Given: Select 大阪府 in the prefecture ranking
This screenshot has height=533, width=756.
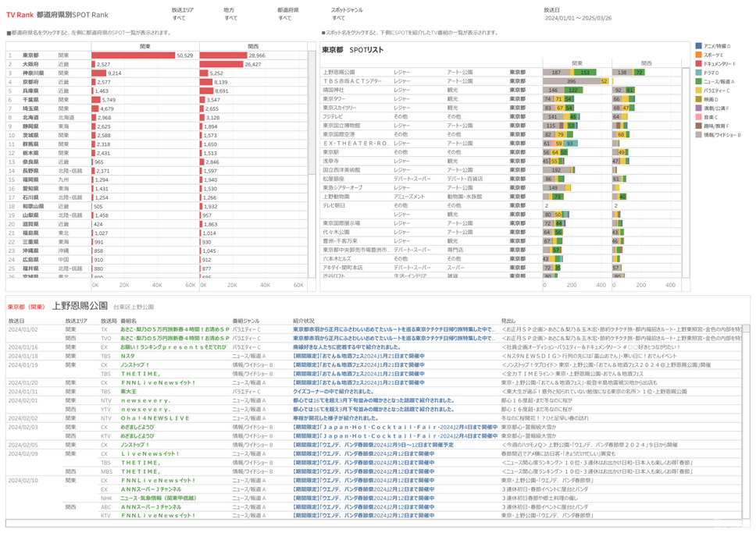Looking at the screenshot, I should pos(31,64).
